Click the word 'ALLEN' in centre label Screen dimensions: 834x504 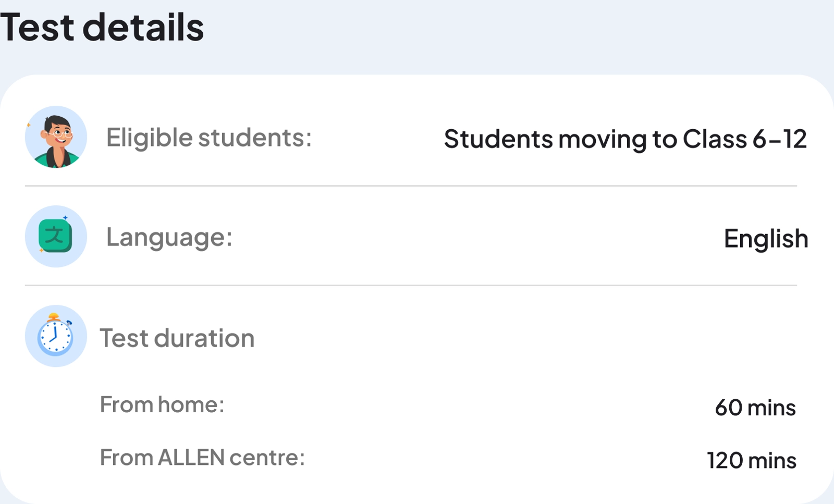191,458
